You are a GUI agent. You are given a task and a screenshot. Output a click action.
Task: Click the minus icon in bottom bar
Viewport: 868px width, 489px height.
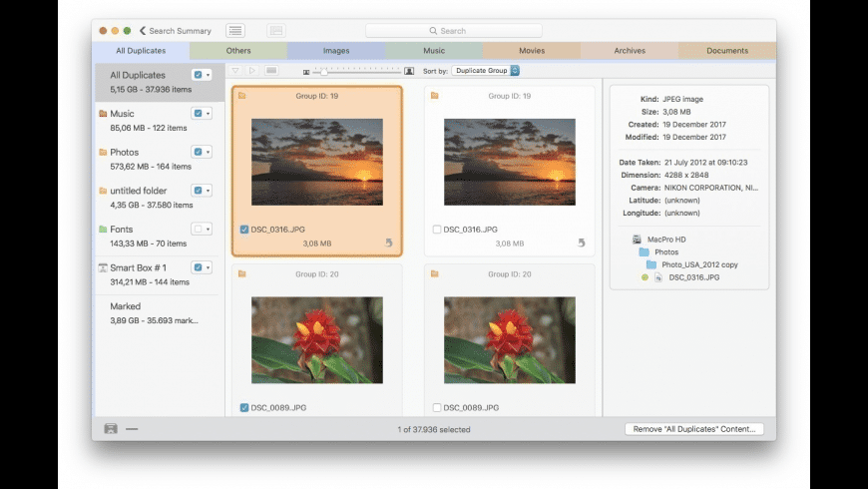132,429
